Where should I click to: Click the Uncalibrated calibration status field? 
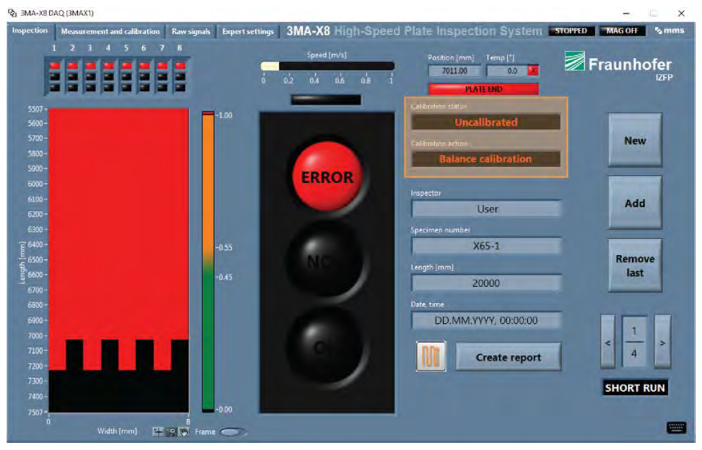tap(486, 122)
